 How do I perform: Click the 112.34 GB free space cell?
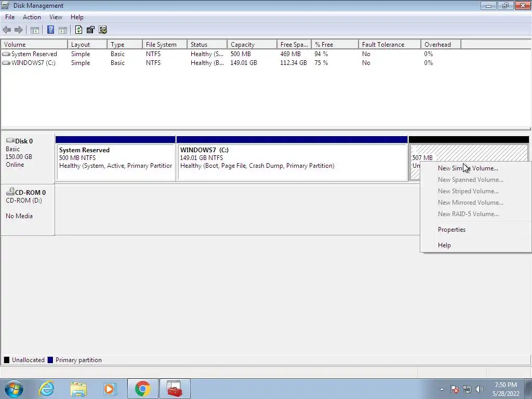point(294,63)
